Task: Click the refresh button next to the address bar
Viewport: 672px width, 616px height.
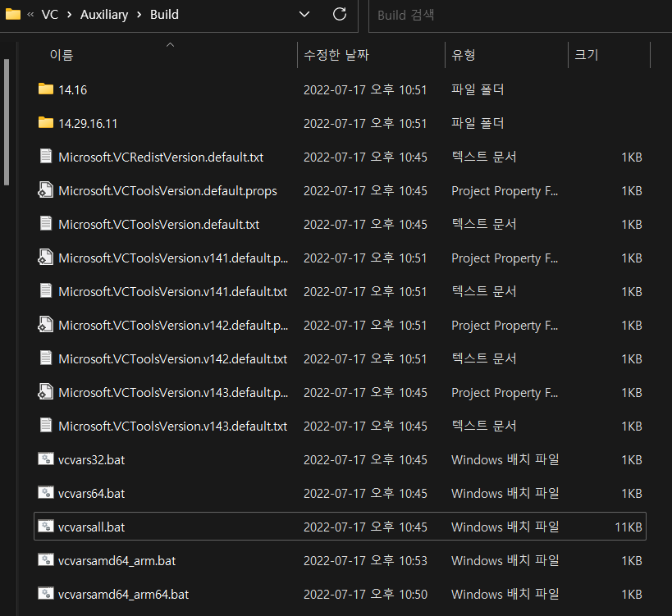Action: pyautogui.click(x=340, y=14)
